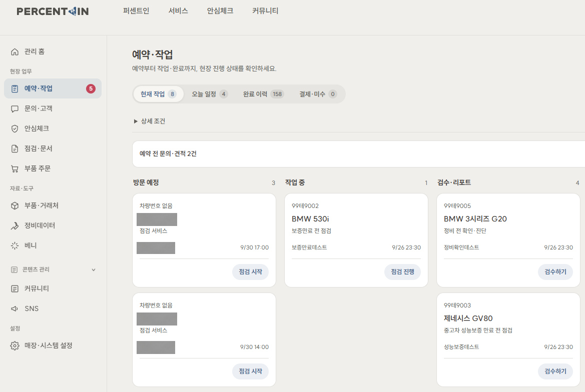The image size is (585, 392).
Task: Click the list icon for 콘텐츠 관리
Action: point(14,269)
